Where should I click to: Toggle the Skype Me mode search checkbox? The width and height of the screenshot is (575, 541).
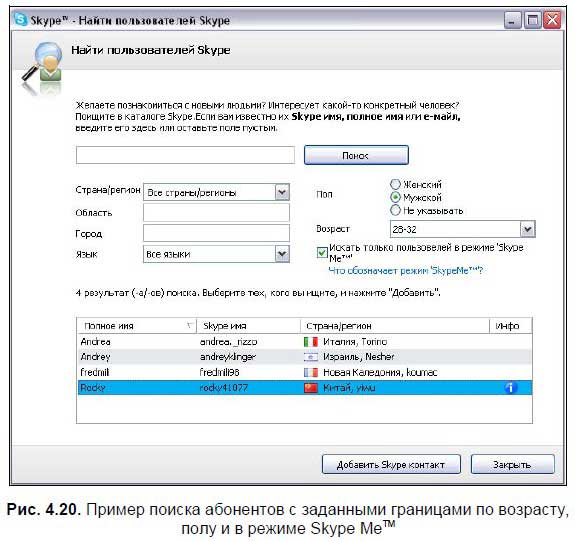point(322,253)
